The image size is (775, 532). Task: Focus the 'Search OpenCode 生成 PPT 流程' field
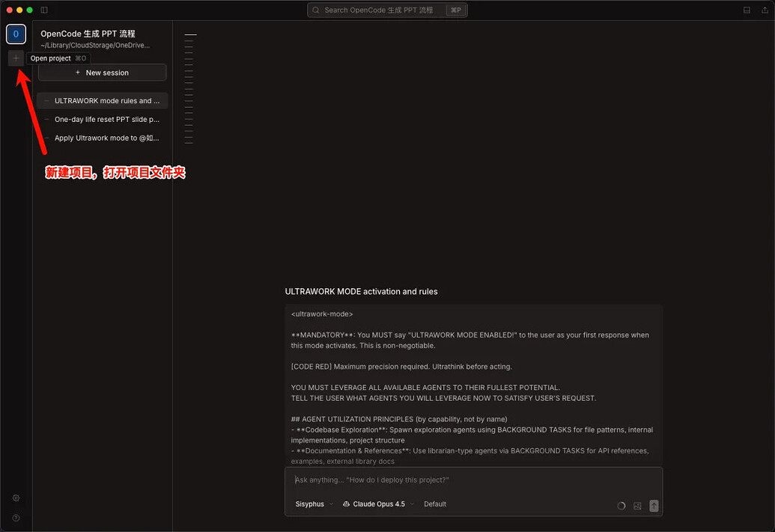388,10
